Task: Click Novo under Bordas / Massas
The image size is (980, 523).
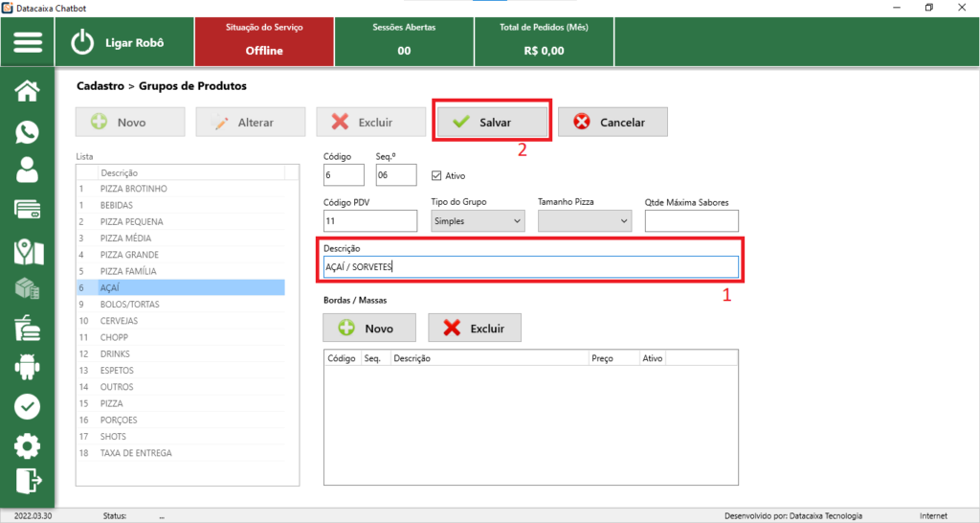Action: coord(369,329)
